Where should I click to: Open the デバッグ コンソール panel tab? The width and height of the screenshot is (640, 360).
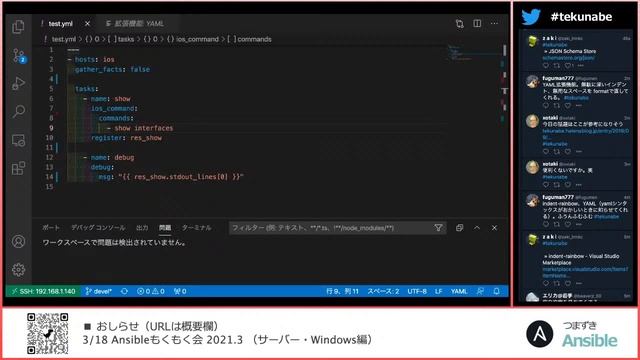tap(98, 228)
